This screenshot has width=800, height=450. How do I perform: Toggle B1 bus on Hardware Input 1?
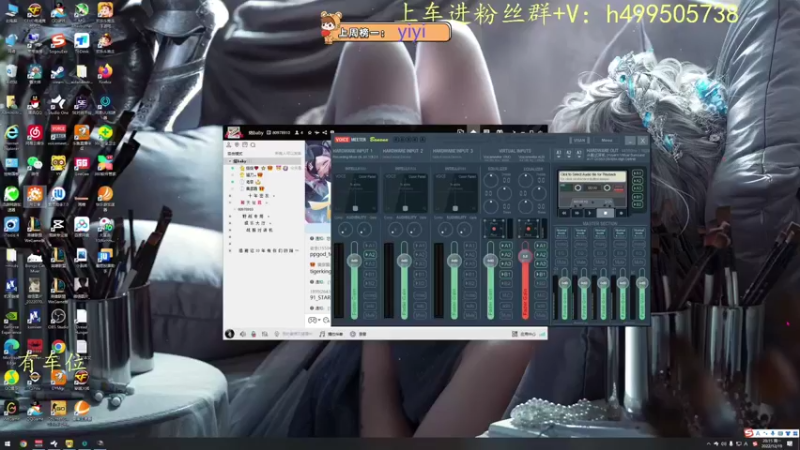[370, 274]
